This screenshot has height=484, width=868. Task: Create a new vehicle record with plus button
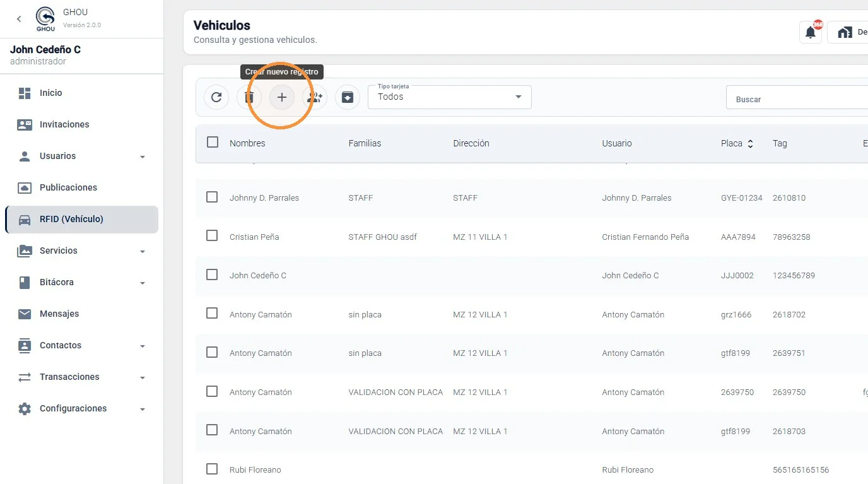tap(282, 97)
